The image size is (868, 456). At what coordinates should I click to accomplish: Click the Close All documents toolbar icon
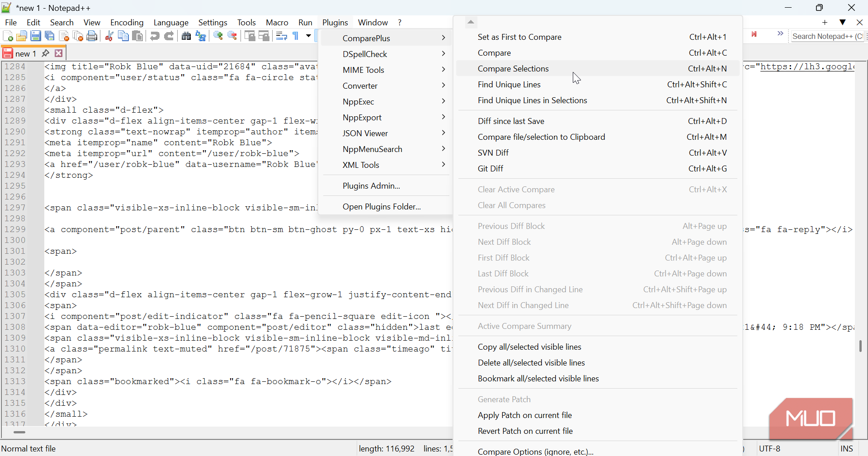(78, 36)
